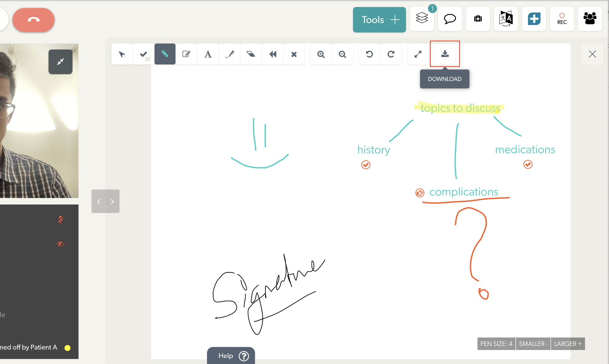
Task: Select the arrow pointer tool
Action: (x=122, y=54)
